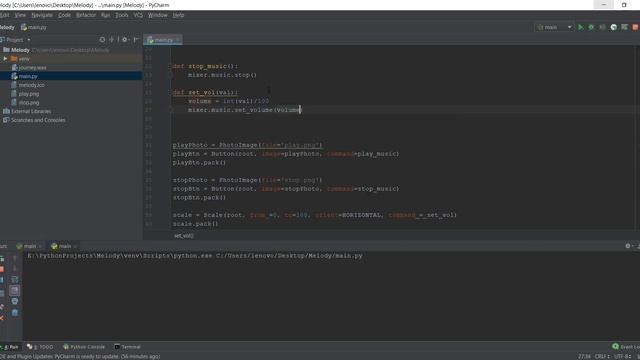Run with coverage icon in toolbar
Screen dimensions: 640x360
click(x=602, y=27)
